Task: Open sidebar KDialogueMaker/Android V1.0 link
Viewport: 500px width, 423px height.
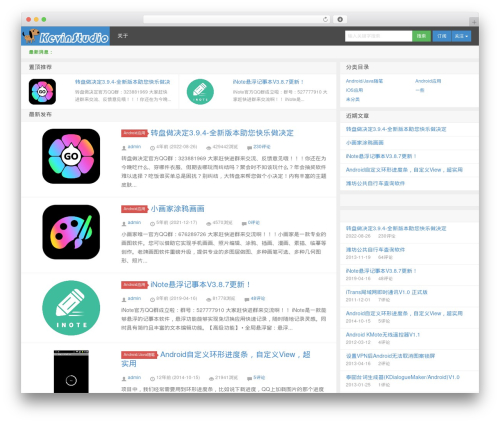Action: point(403,377)
